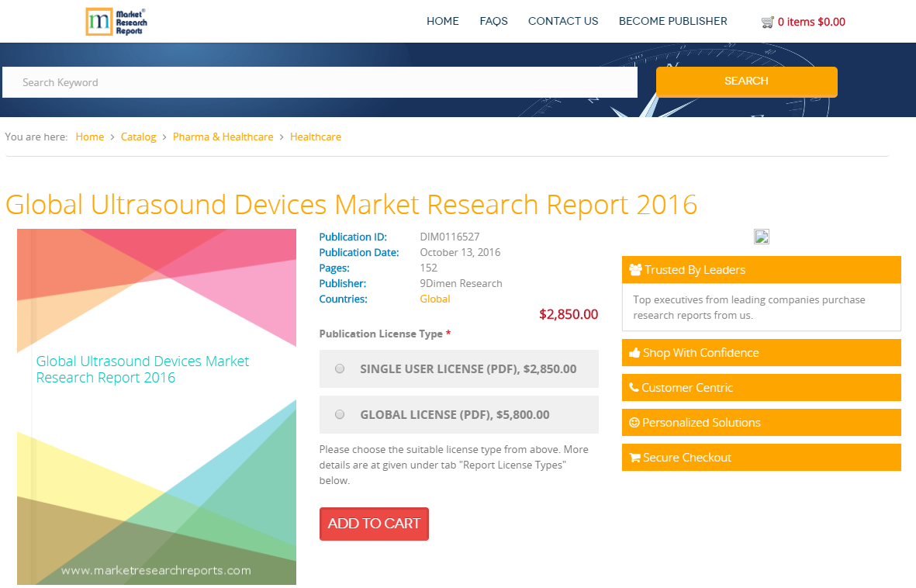Click the smiley icon on Personalized Solutions
The image size is (916, 588).
tap(636, 422)
